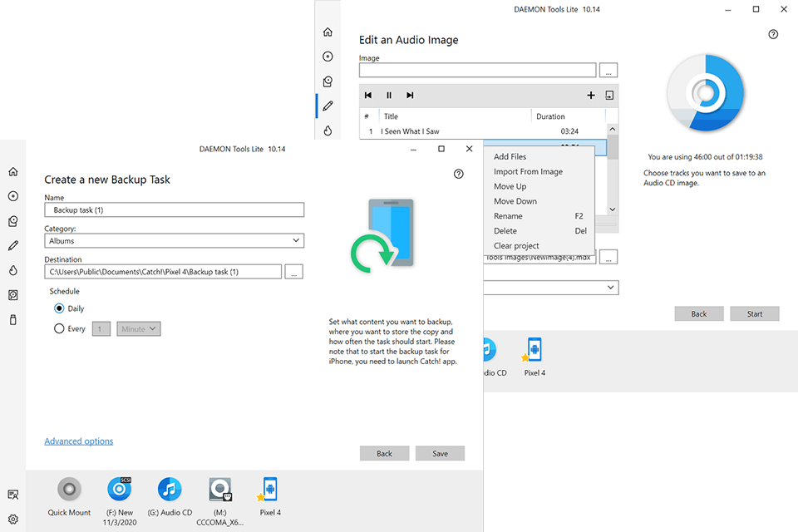This screenshot has width=798, height=532.
Task: Open Home in Audio Image window sidebar
Action: (328, 32)
